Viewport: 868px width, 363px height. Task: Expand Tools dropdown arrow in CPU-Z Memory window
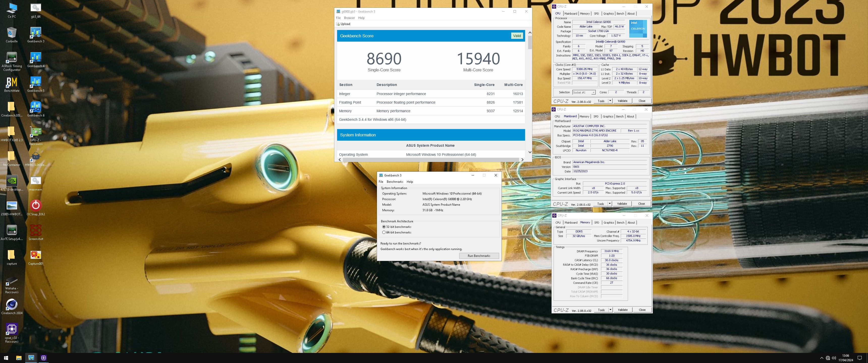pos(610,310)
